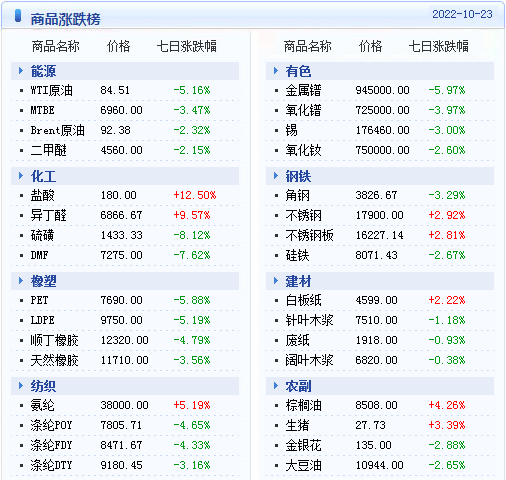Expand the 能源 category arrow
Screen dimensions: 506x480
click(21, 71)
